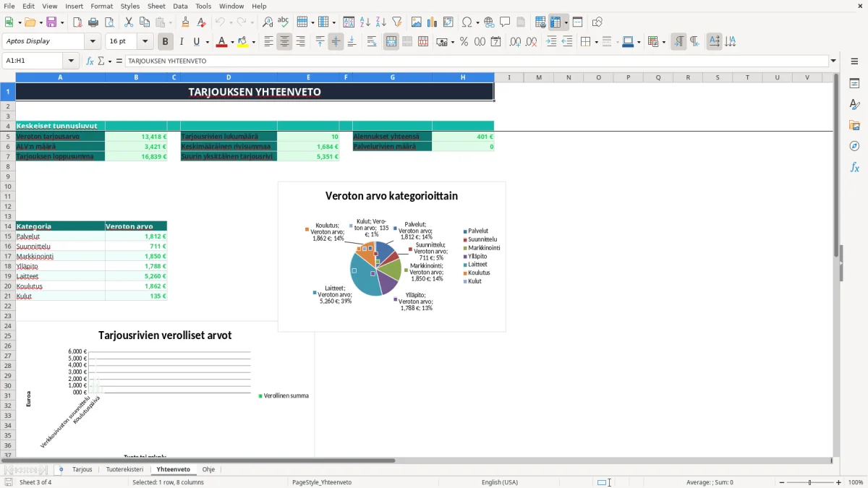Toggle Align Left
Screen dimensions: 868x488
[x=268, y=42]
